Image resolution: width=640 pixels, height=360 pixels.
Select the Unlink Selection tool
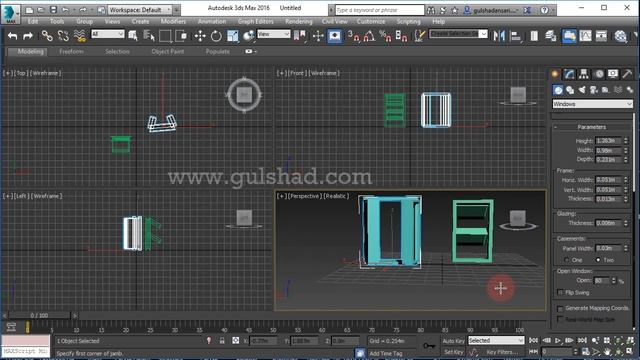[x=63, y=36]
